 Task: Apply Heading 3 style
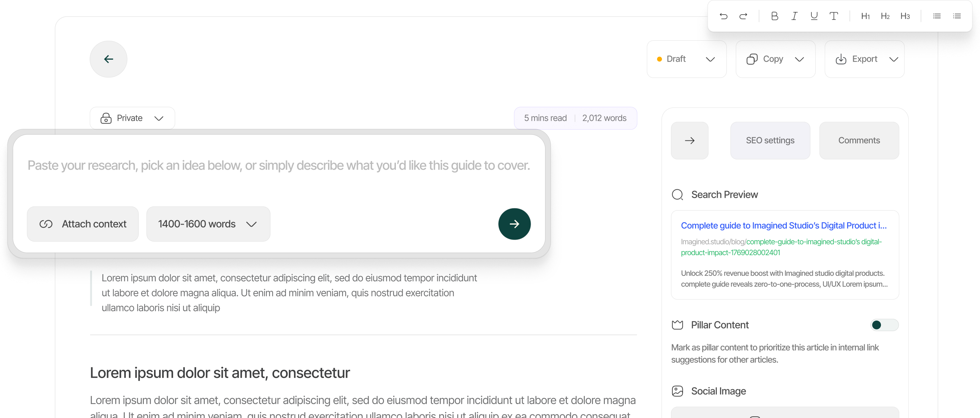click(905, 16)
